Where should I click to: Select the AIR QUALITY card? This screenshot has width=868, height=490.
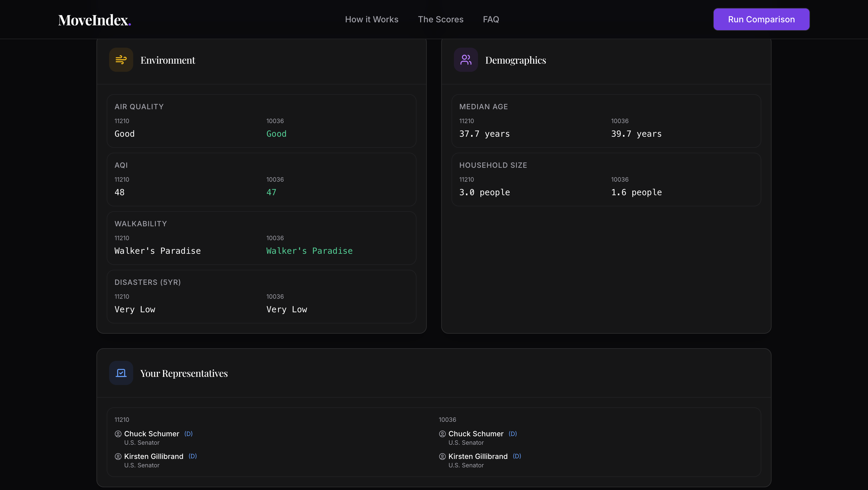[x=261, y=121]
